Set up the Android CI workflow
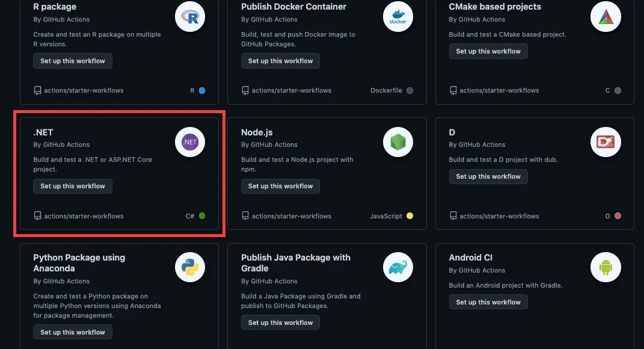This screenshot has width=644, height=349. (488, 302)
